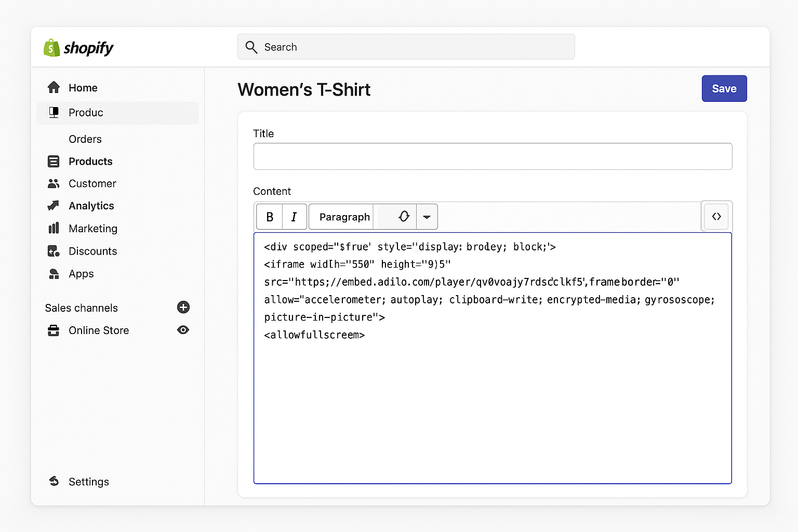Save the Women's T-Shirt page

click(x=724, y=88)
